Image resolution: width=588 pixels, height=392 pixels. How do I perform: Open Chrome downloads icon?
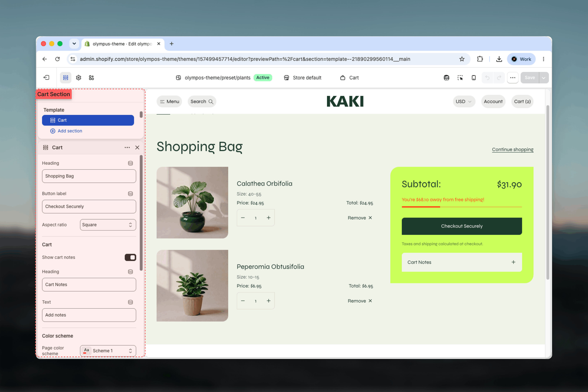pyautogui.click(x=499, y=59)
